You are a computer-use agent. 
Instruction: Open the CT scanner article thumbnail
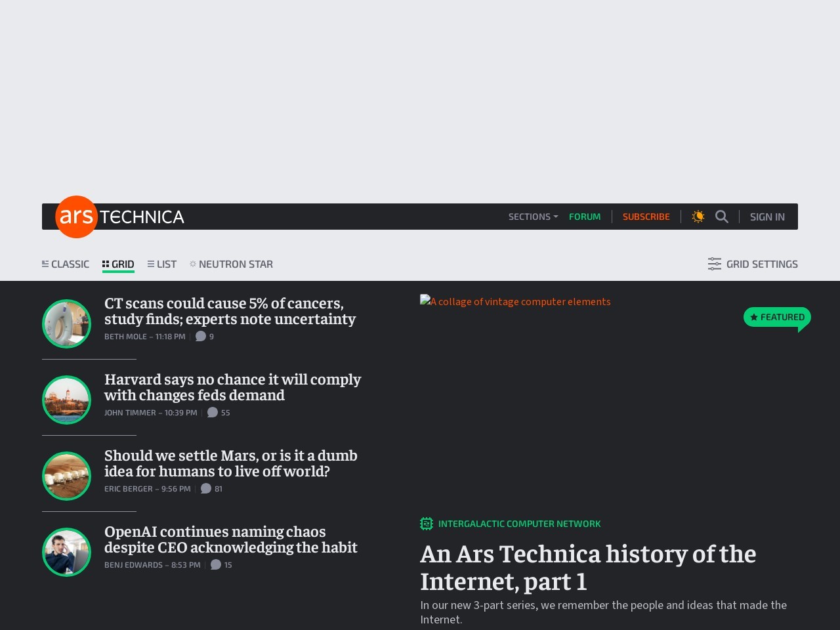click(x=66, y=324)
